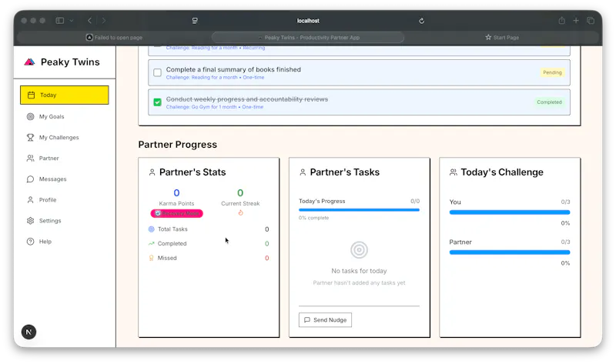The image size is (616, 364).
Task: Click the flame icon under Current Streak
Action: pyautogui.click(x=240, y=213)
